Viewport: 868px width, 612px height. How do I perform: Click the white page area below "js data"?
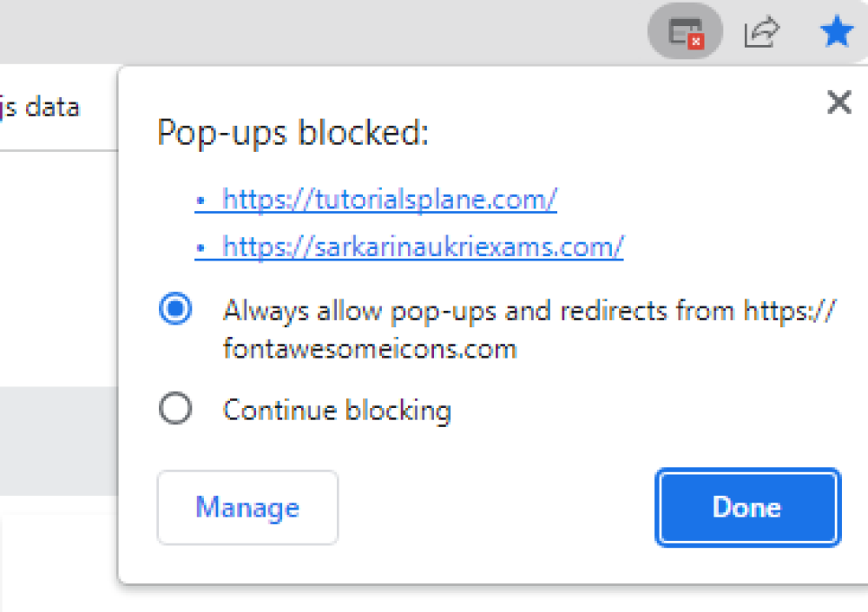tap(57, 260)
